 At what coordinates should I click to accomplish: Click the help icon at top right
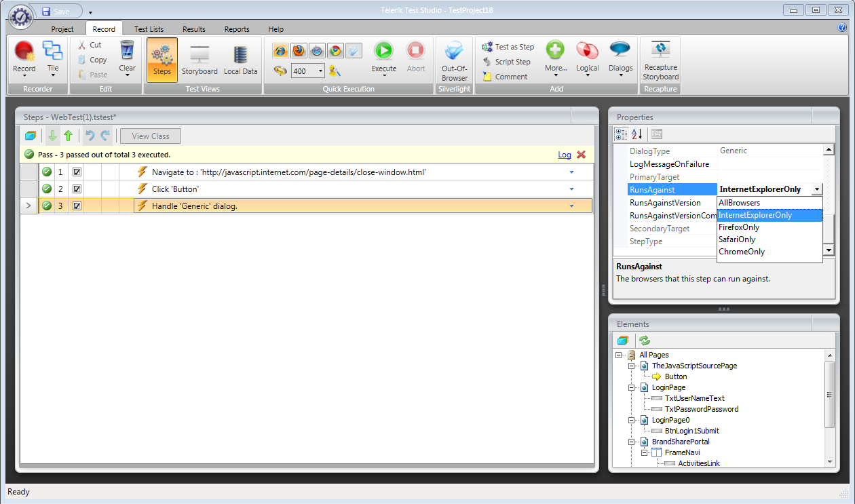[x=842, y=28]
